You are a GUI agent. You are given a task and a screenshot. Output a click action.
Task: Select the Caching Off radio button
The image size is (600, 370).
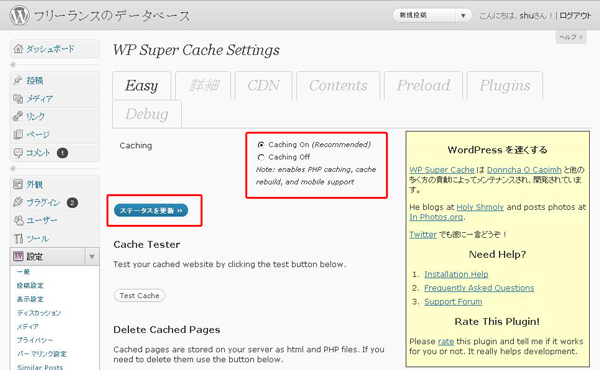click(x=261, y=157)
